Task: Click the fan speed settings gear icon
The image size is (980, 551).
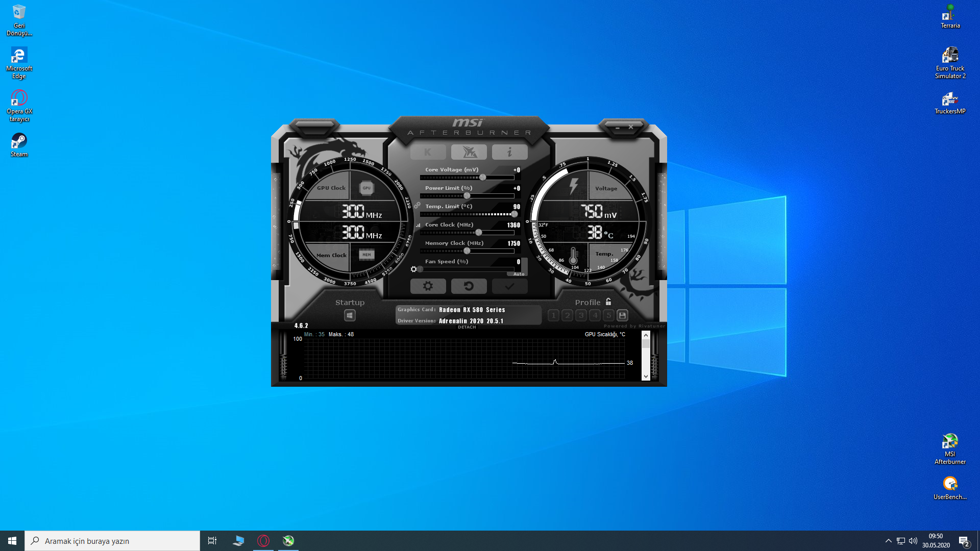Action: coord(414,269)
